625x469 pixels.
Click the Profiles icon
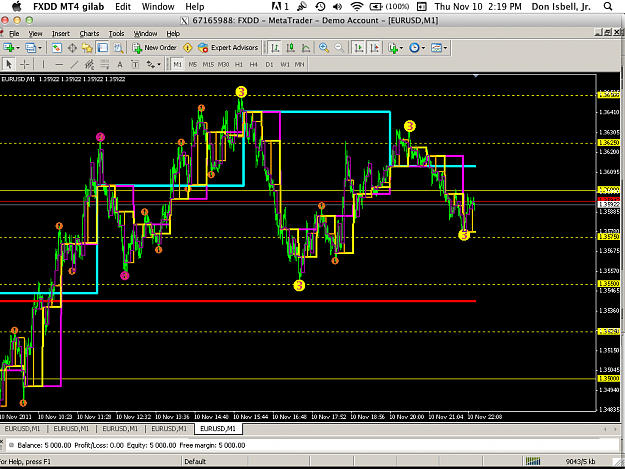tap(31, 48)
